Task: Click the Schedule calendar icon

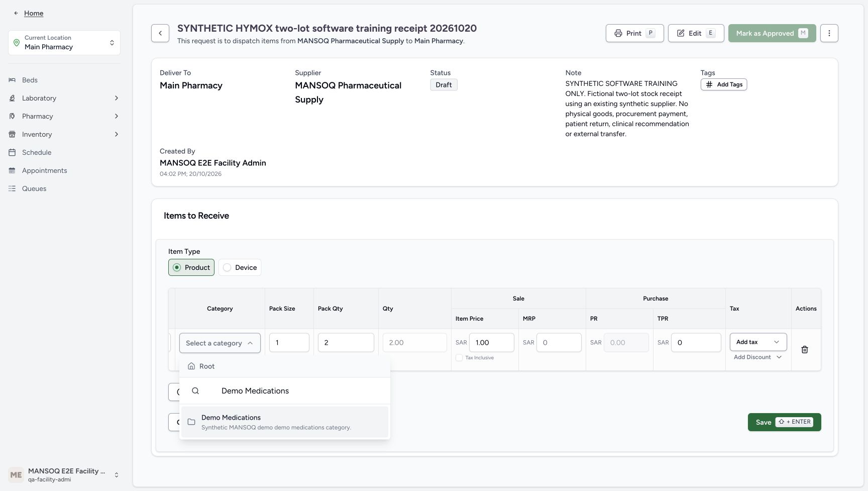Action: coord(12,152)
